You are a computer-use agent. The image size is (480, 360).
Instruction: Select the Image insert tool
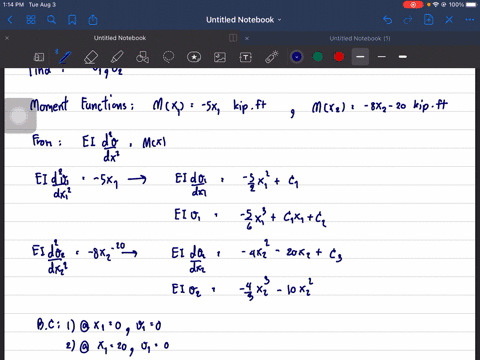coord(220,57)
